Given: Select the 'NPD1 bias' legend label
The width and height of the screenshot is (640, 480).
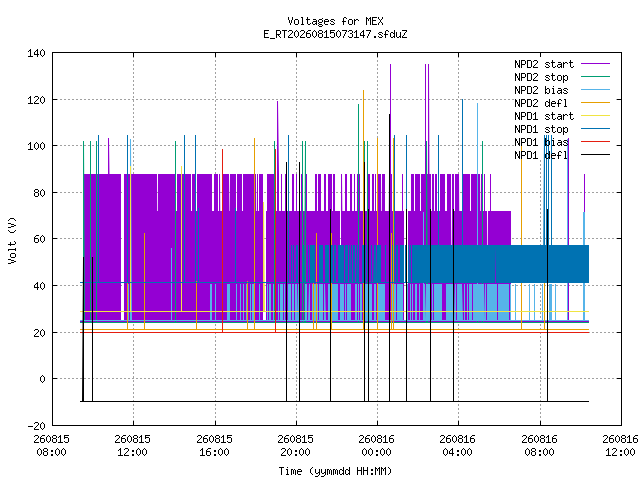Looking at the screenshot, I should pyautogui.click(x=541, y=142).
